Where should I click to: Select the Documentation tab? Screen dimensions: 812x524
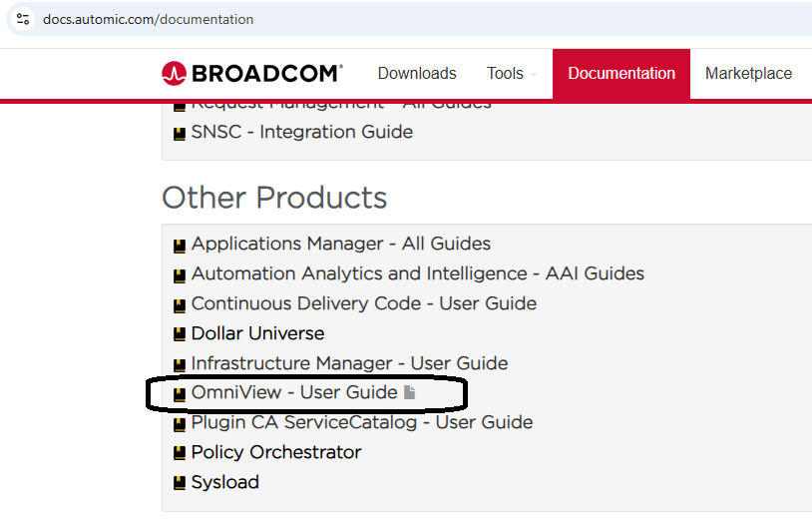coord(621,74)
